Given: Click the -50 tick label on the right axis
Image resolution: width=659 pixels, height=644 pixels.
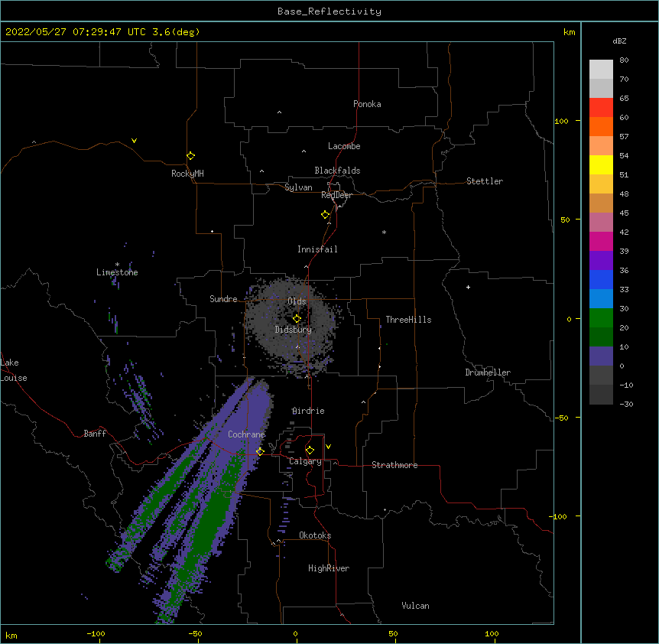Looking at the screenshot, I should pyautogui.click(x=561, y=418).
